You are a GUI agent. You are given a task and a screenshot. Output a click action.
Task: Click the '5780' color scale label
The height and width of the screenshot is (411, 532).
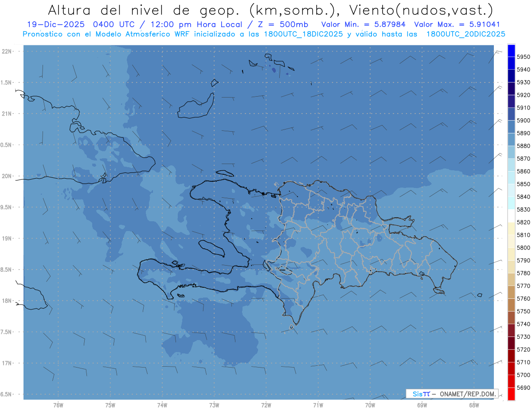524,273
